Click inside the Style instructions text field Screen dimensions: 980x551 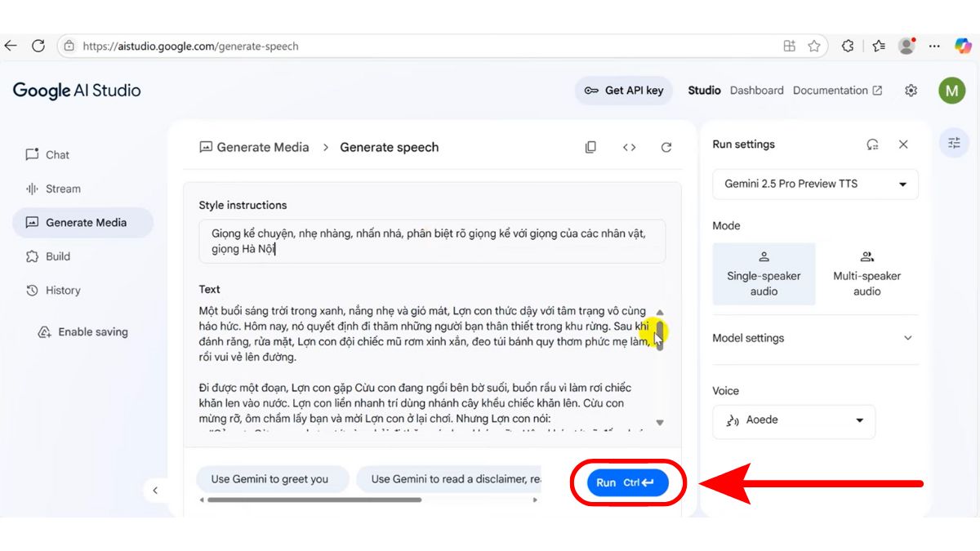pyautogui.click(x=431, y=241)
